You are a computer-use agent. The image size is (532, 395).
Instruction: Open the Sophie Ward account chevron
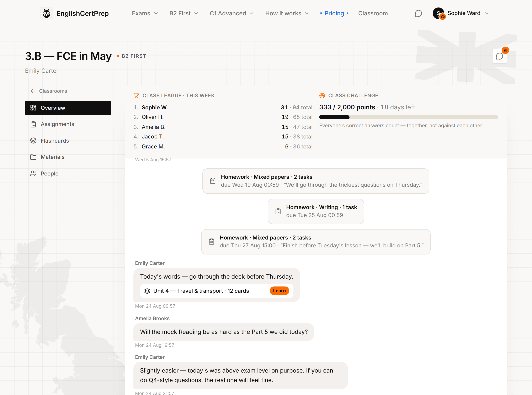pyautogui.click(x=486, y=13)
